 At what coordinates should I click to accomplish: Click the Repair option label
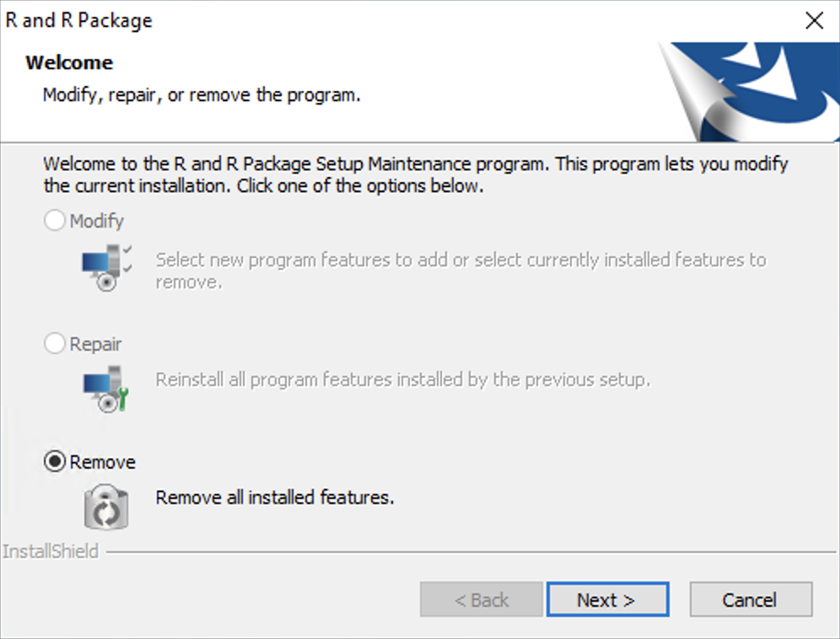pyautogui.click(x=96, y=344)
